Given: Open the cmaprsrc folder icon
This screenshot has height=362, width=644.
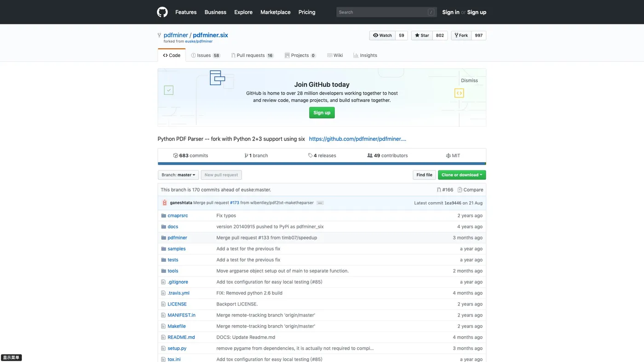Looking at the screenshot, I should (x=163, y=215).
